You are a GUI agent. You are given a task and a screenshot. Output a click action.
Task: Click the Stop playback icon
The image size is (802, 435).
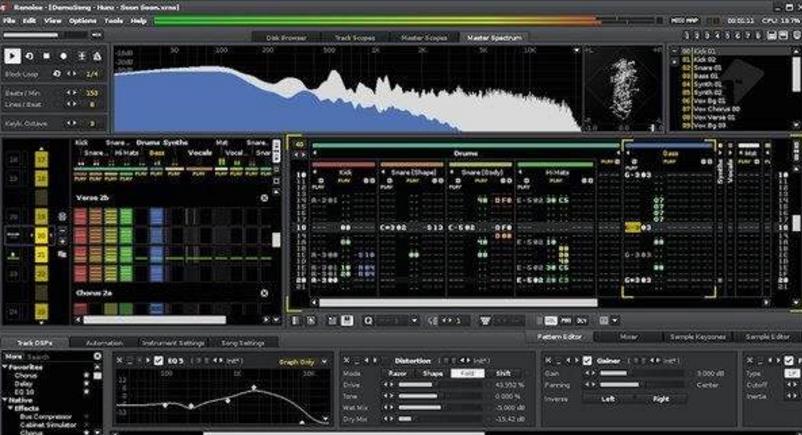pos(47,56)
